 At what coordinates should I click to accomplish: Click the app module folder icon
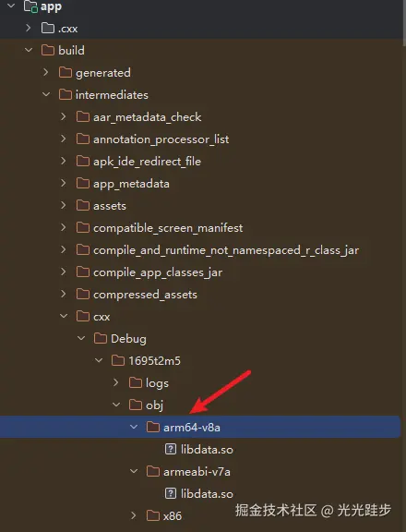coord(30,6)
